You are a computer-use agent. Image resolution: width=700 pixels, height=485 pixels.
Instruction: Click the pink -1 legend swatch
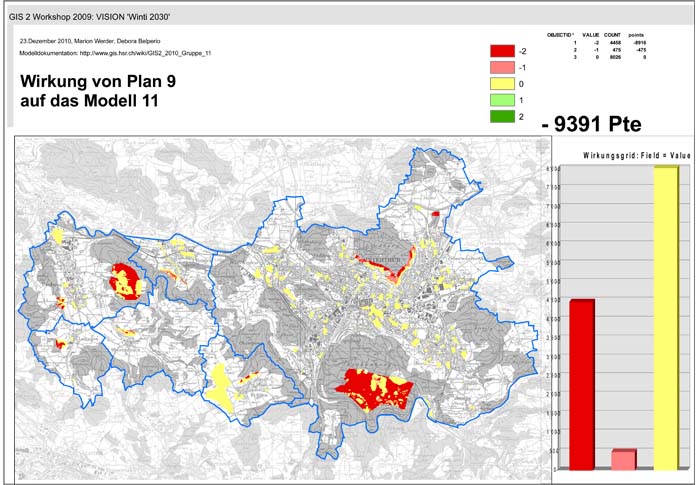click(x=501, y=67)
